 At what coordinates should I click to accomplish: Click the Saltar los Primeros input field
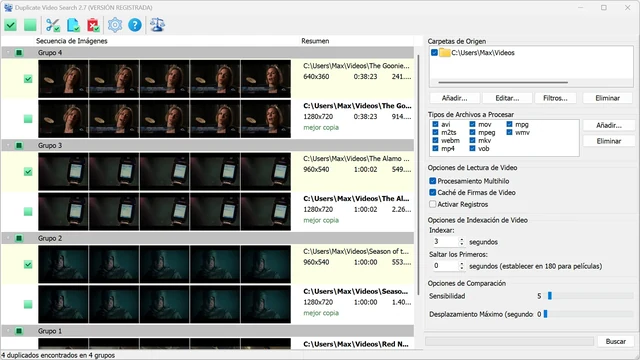445,266
